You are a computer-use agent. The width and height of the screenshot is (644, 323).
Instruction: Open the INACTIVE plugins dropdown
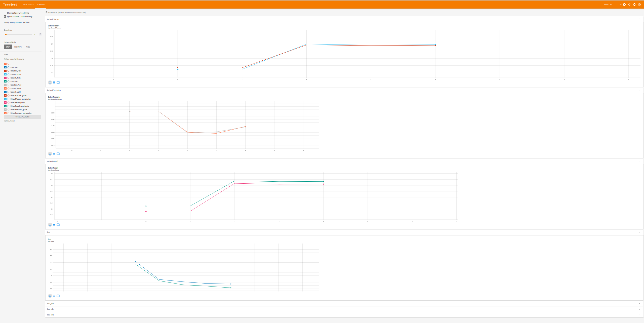613,5
